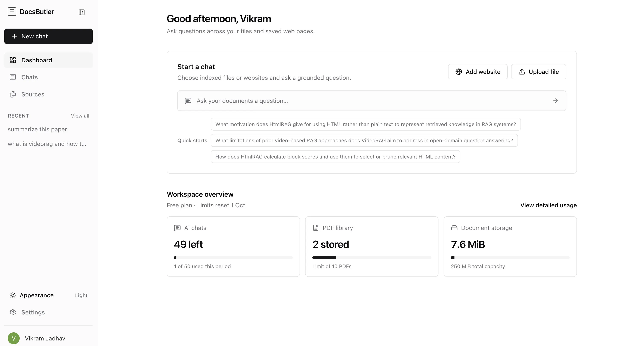Image resolution: width=644 pixels, height=346 pixels.
Task: Click the Sources documents icon
Action: click(x=13, y=94)
